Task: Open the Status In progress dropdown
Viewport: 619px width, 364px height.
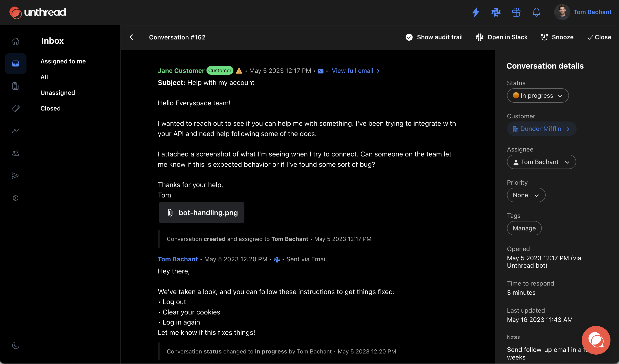Action: (x=538, y=96)
